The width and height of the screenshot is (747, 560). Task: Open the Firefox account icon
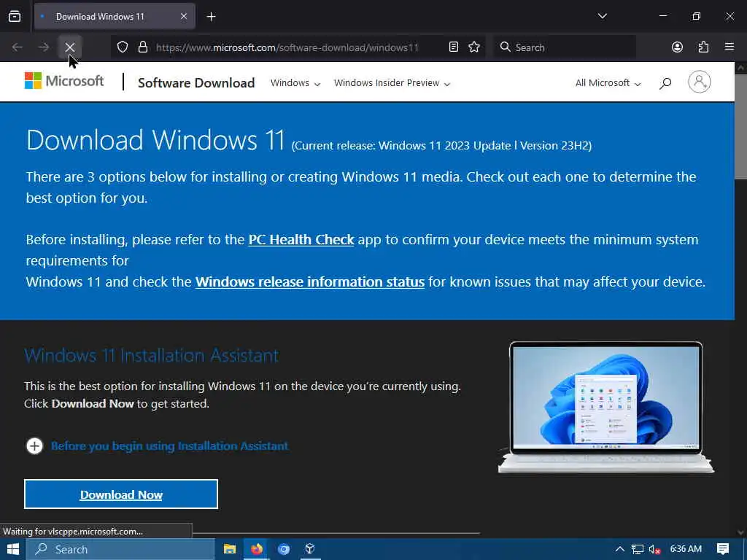pyautogui.click(x=677, y=47)
